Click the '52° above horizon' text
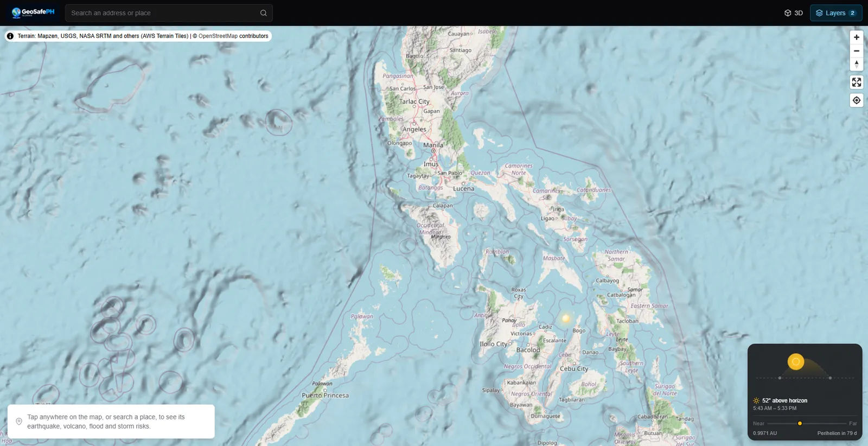This screenshot has height=446, width=868. click(784, 400)
